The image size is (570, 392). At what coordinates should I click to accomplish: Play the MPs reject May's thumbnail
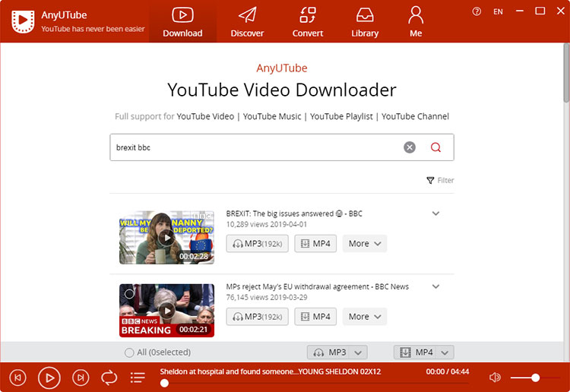(x=167, y=311)
